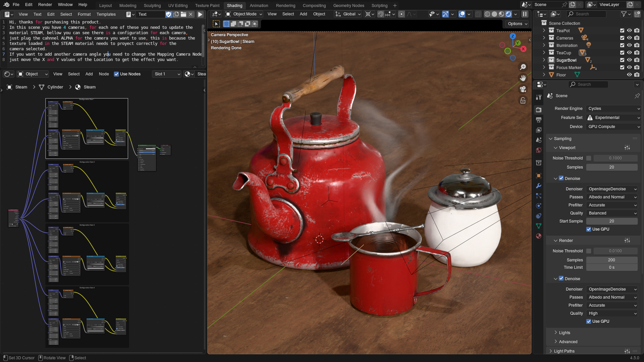Click the zoom magnifier icon in the viewport
The image size is (644, 362).
523,67
